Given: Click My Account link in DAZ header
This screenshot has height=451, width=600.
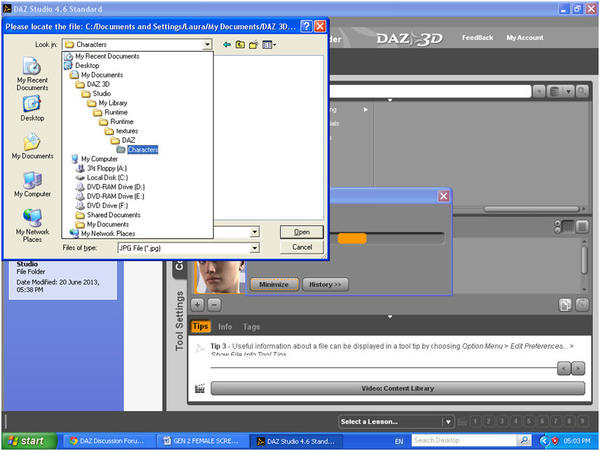Looking at the screenshot, I should click(525, 37).
